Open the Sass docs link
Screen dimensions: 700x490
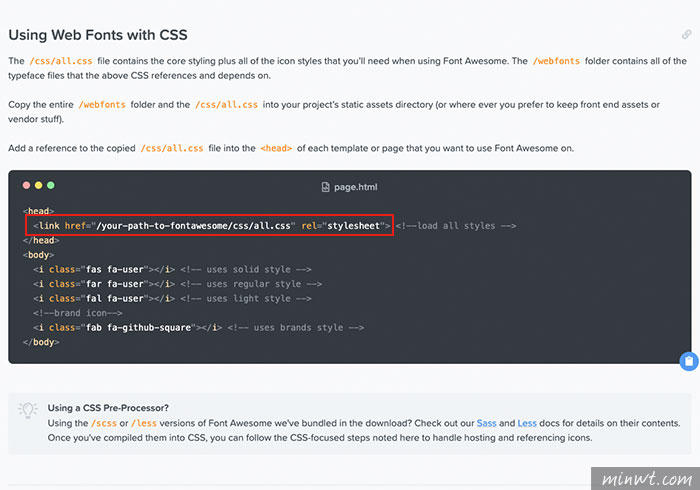[x=486, y=423]
